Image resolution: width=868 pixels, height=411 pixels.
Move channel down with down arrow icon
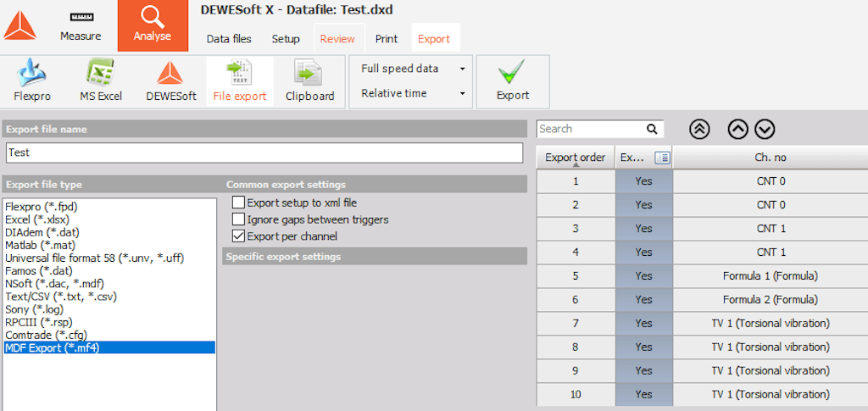(x=765, y=130)
